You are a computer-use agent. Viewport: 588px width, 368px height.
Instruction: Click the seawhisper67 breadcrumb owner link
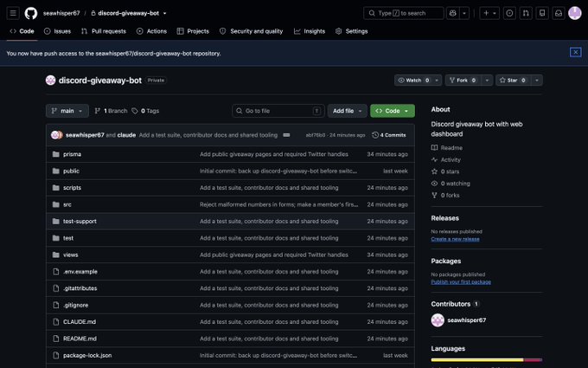point(61,13)
